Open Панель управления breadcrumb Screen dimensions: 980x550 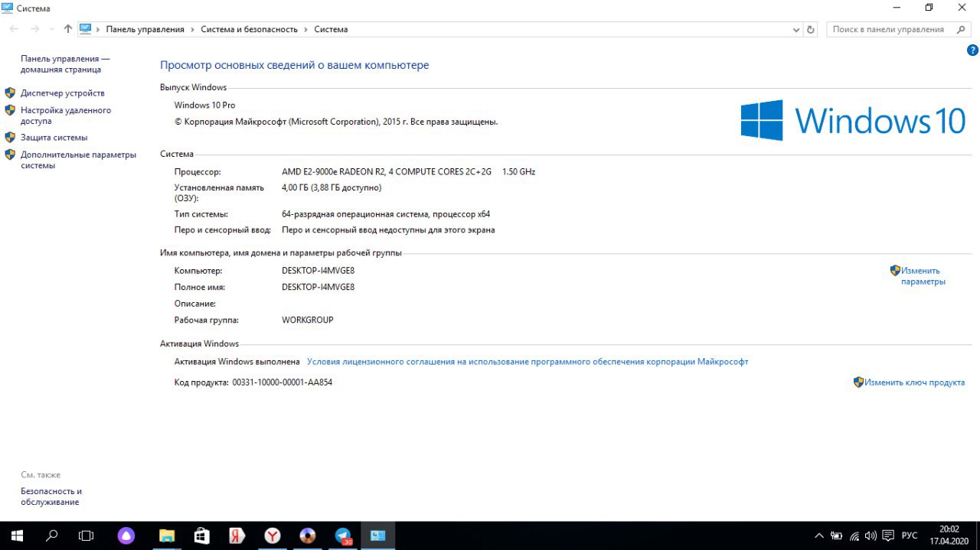point(145,29)
